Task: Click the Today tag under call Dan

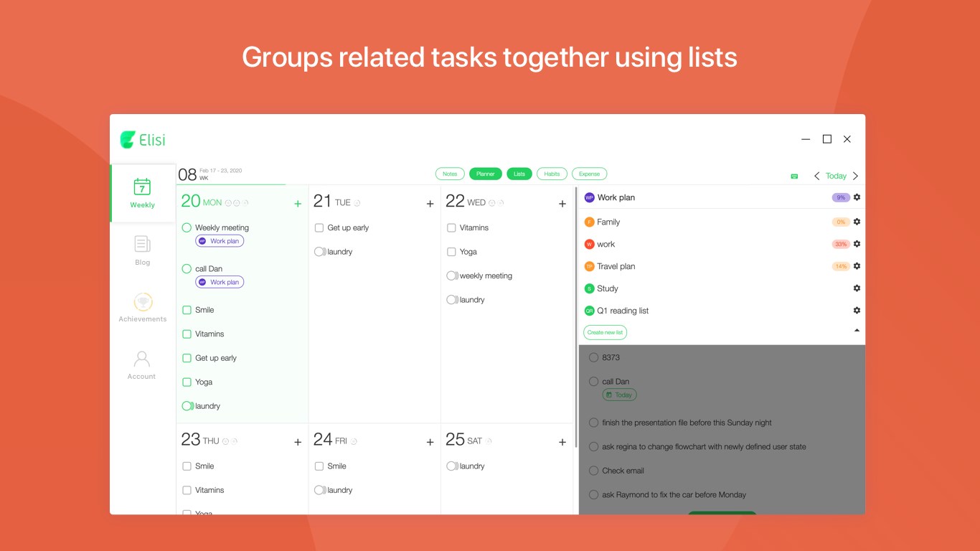Action: [619, 395]
